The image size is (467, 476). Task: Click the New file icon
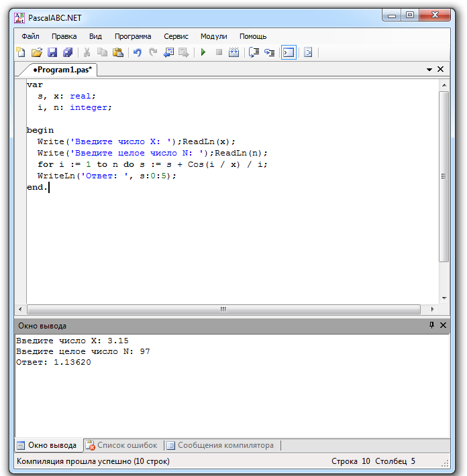coord(21,52)
